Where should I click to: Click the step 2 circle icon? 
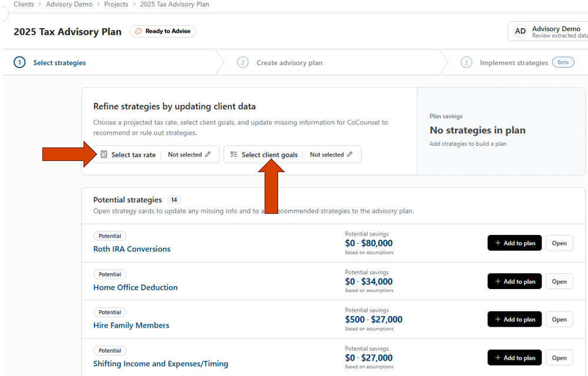[242, 62]
